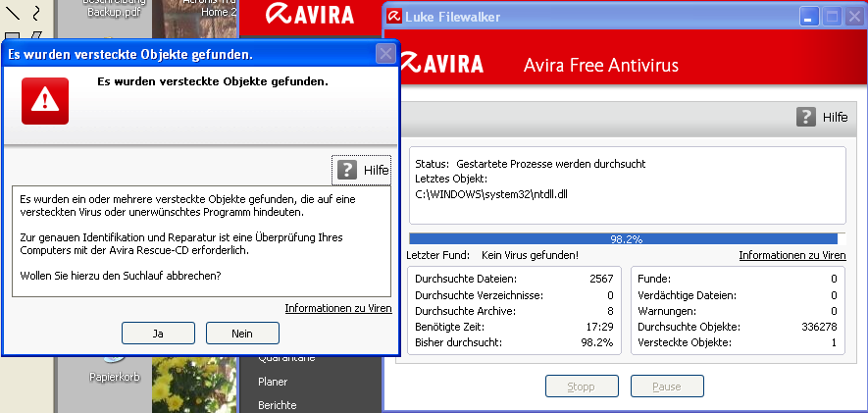Viewport: 868px width, 413px height.
Task: Click the flower photo thumbnail on desktop
Action: pyautogui.click(x=194, y=386)
